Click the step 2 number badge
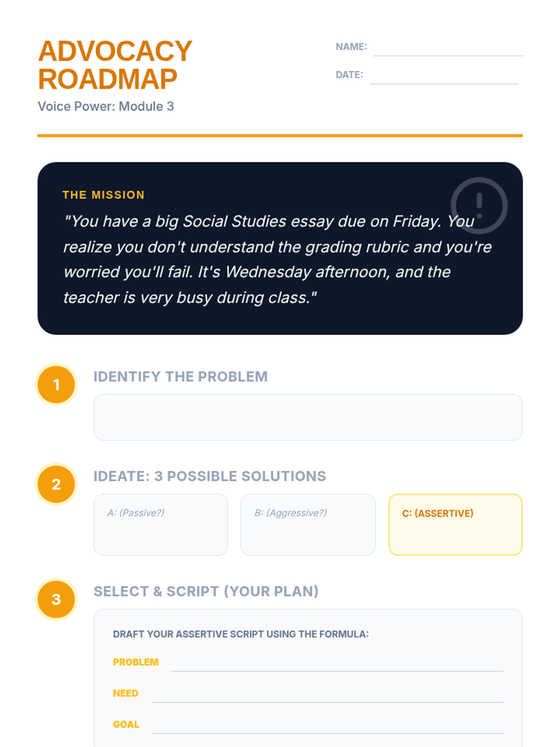Viewport: 560px width, 747px height. (56, 485)
